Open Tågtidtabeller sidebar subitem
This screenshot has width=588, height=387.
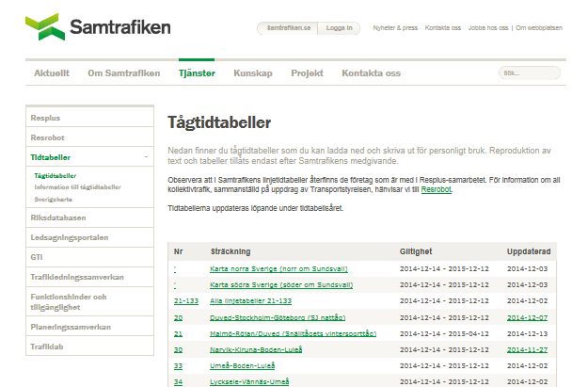click(x=56, y=176)
